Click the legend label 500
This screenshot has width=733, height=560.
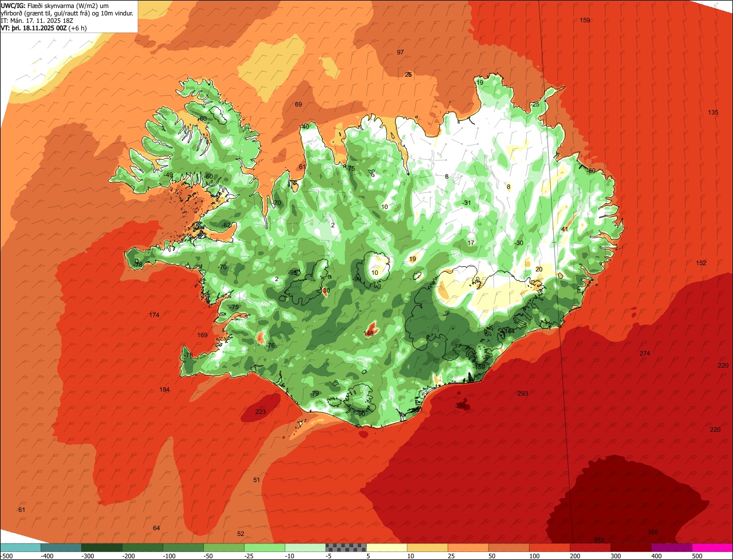pos(697,555)
